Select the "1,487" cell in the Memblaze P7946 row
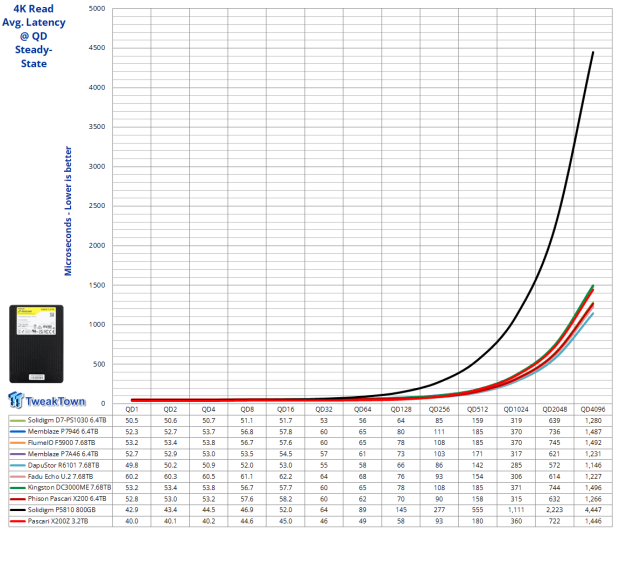 [x=593, y=432]
